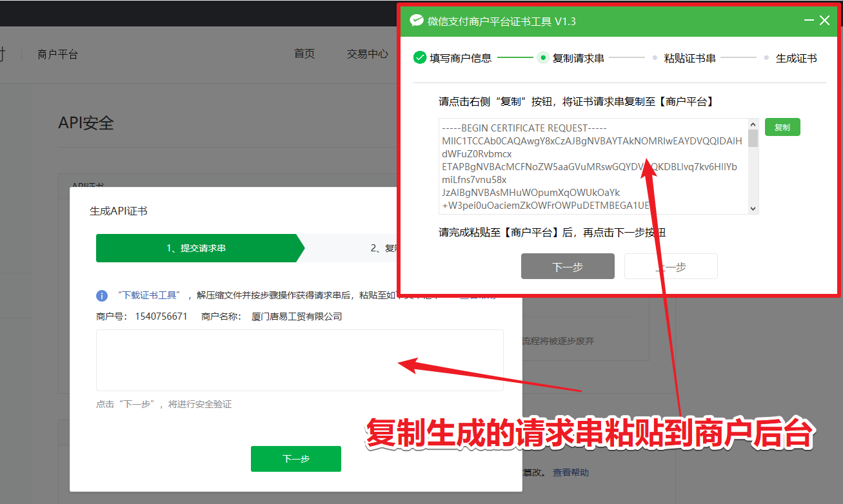
Task: Select the 填写商户信息 step in certificate tool
Action: (x=453, y=58)
